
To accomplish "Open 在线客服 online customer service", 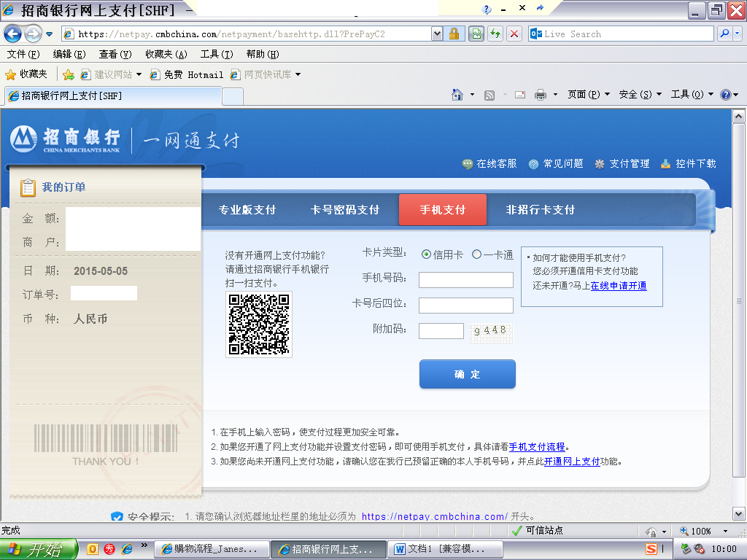I will pyautogui.click(x=489, y=164).
